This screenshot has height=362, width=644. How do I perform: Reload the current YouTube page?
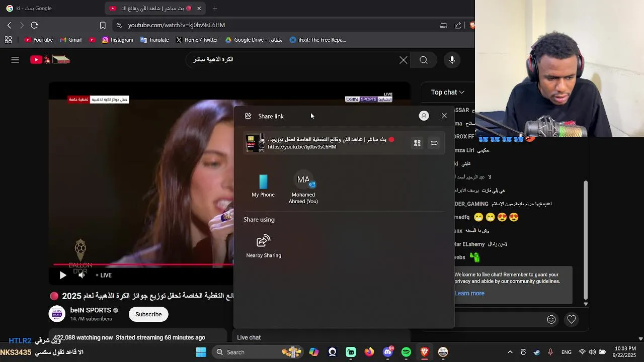34,25
